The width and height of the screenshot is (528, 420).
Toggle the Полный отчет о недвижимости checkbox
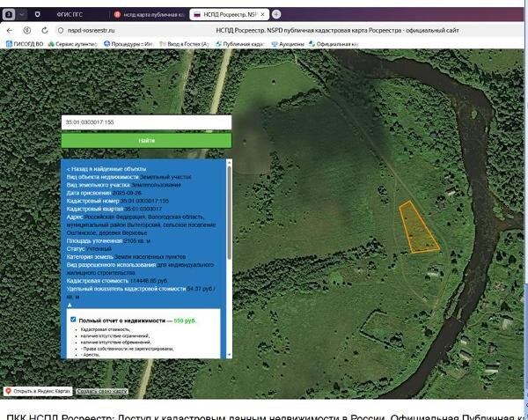click(x=73, y=320)
